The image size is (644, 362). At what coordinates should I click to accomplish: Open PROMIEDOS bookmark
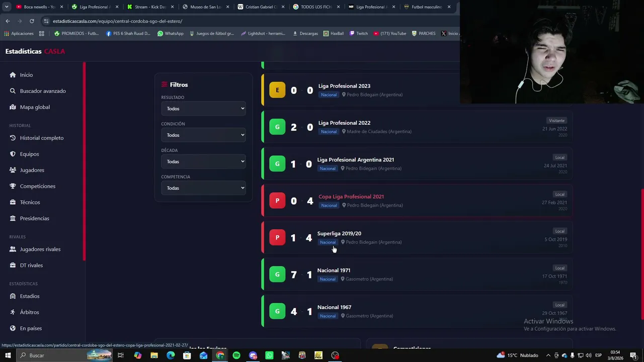(76, 34)
